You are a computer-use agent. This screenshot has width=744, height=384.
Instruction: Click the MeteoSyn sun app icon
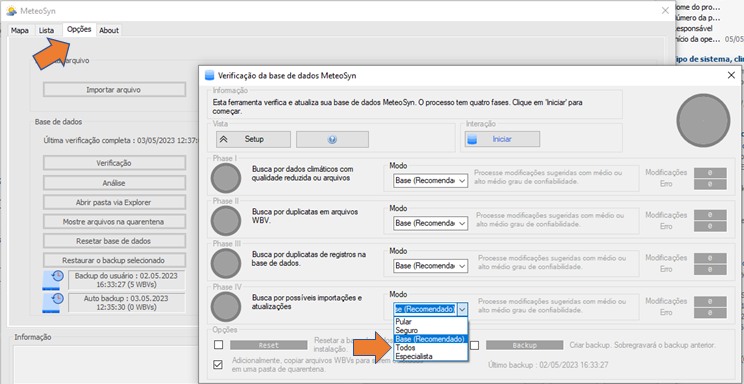coord(11,10)
